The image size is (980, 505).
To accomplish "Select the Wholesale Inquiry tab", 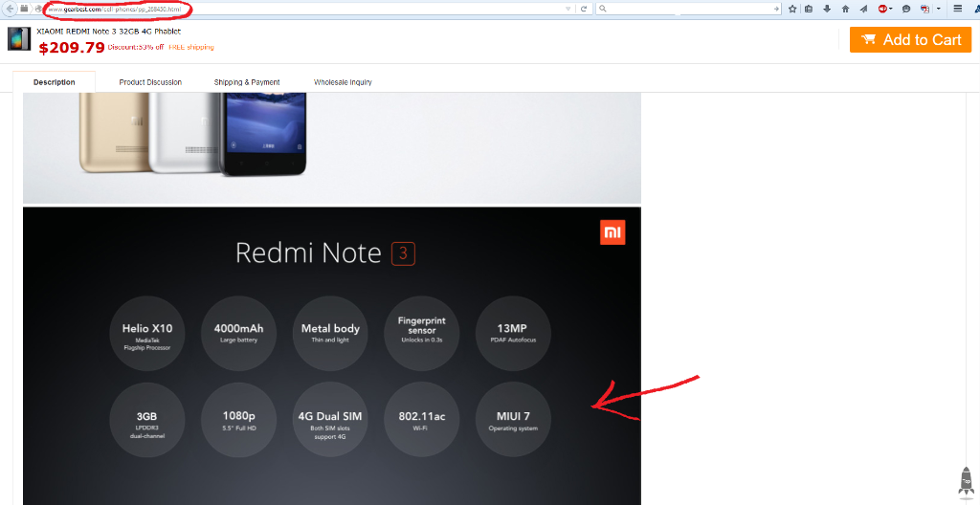I will (x=343, y=82).
